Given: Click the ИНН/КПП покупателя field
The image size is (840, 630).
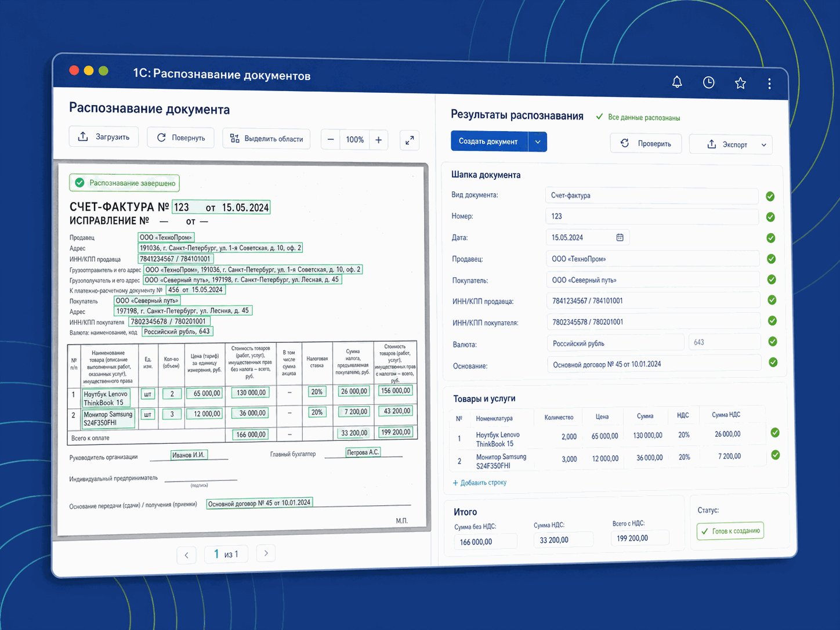Looking at the screenshot, I should (654, 321).
